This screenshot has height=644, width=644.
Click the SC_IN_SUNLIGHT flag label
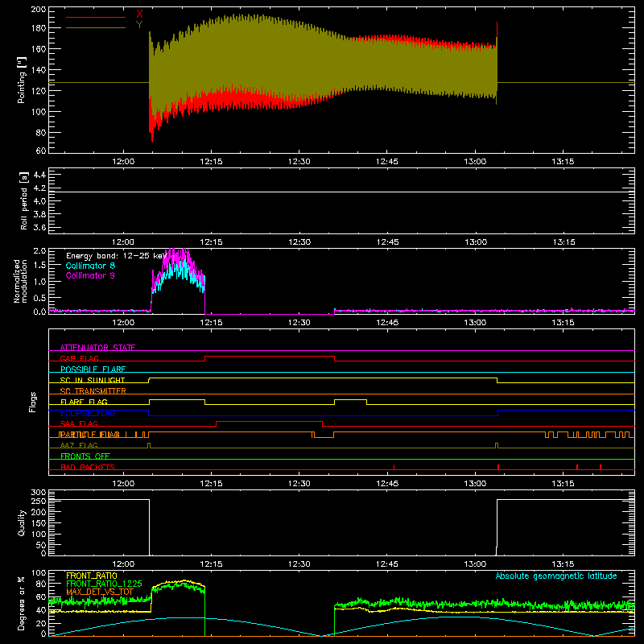pyautogui.click(x=93, y=380)
